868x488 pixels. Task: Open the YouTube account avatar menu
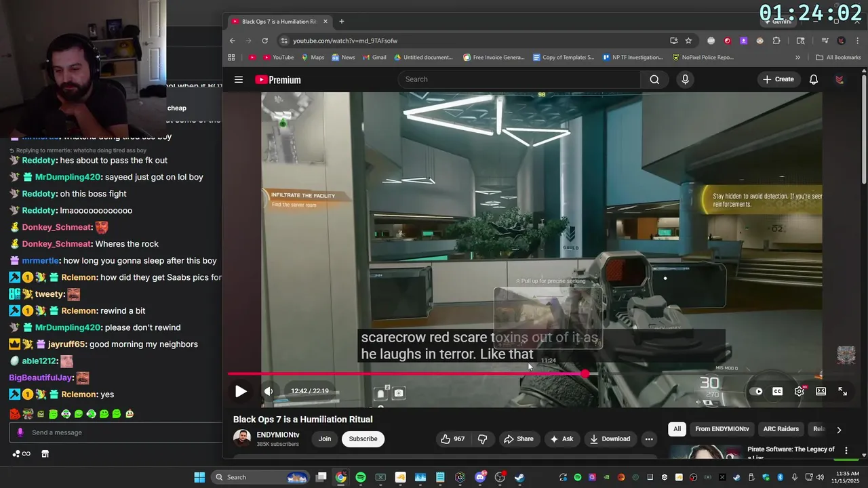click(840, 79)
